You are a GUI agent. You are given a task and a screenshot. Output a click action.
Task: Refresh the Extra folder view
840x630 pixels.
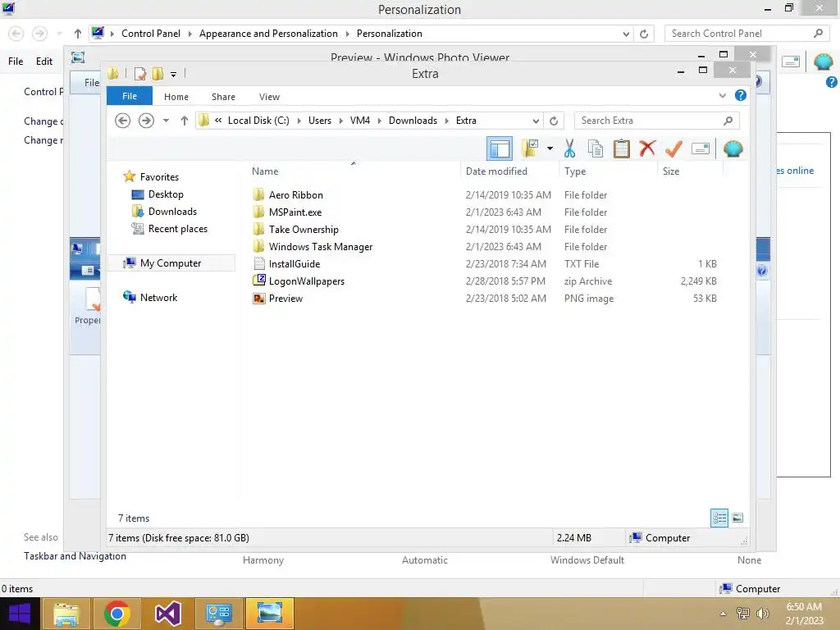[554, 121]
